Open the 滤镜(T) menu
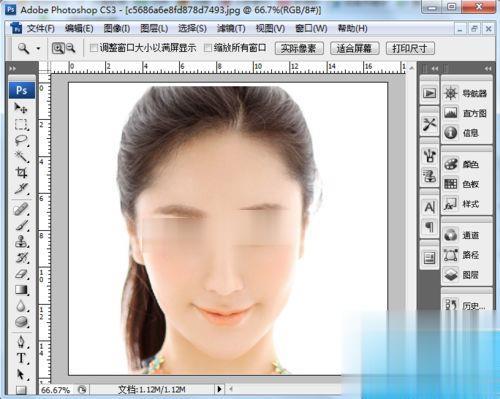This screenshot has width=500, height=399. (x=231, y=29)
